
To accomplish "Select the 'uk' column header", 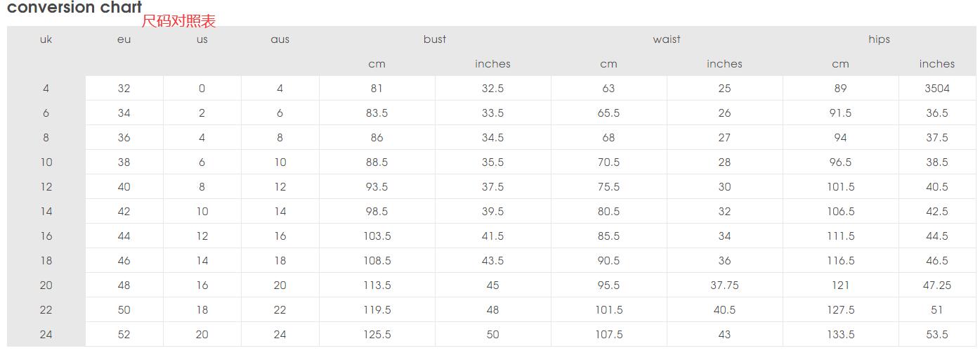I will (46, 39).
